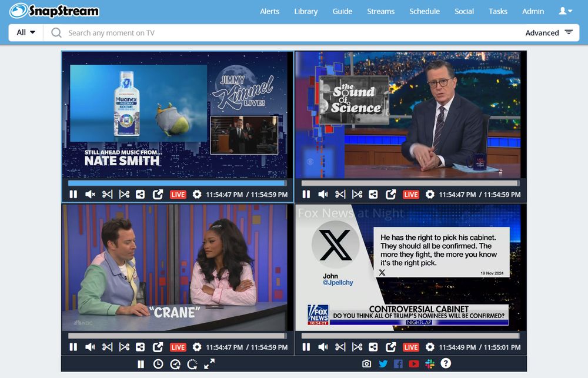Pause the Jimmy Kimmel Live player
Screen dimensions: 588x378
[73, 194]
